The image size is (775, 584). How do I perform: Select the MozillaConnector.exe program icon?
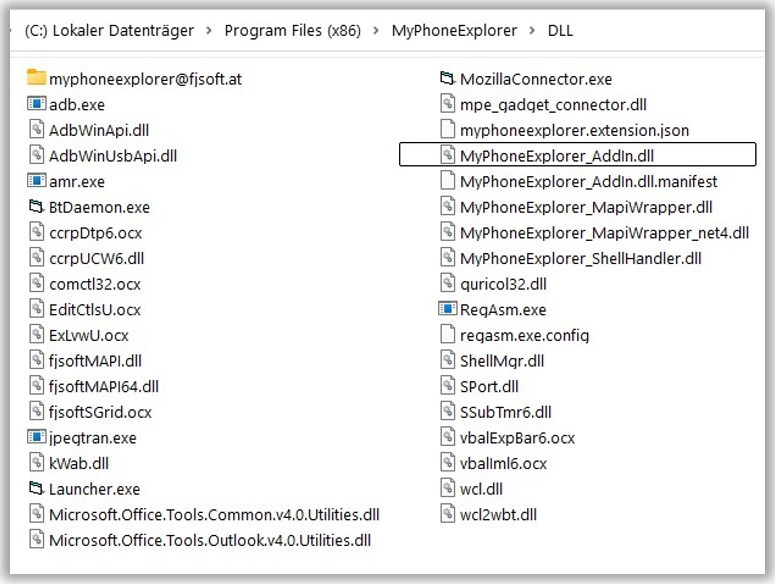point(447,78)
